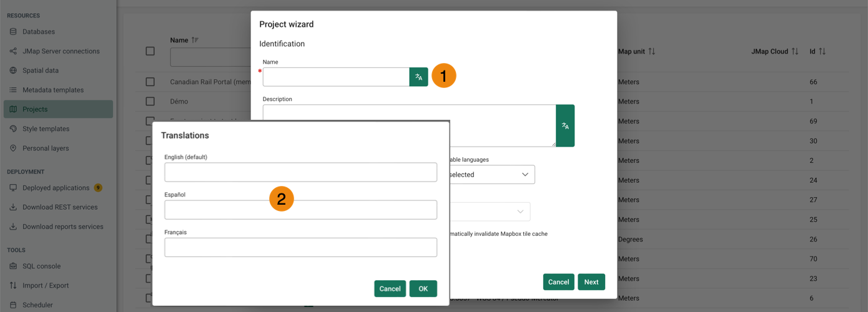Check the Canadian Rail Portal row checkbox
Viewport: 868px width, 312px height.
point(150,82)
